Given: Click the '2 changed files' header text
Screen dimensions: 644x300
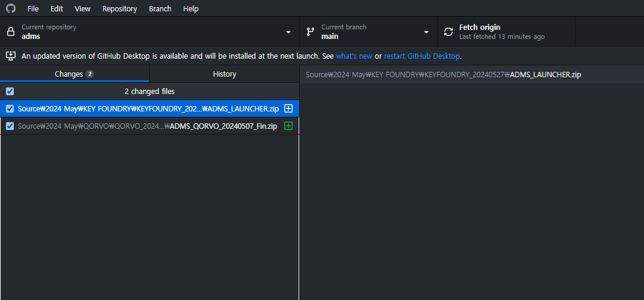Looking at the screenshot, I should (149, 91).
